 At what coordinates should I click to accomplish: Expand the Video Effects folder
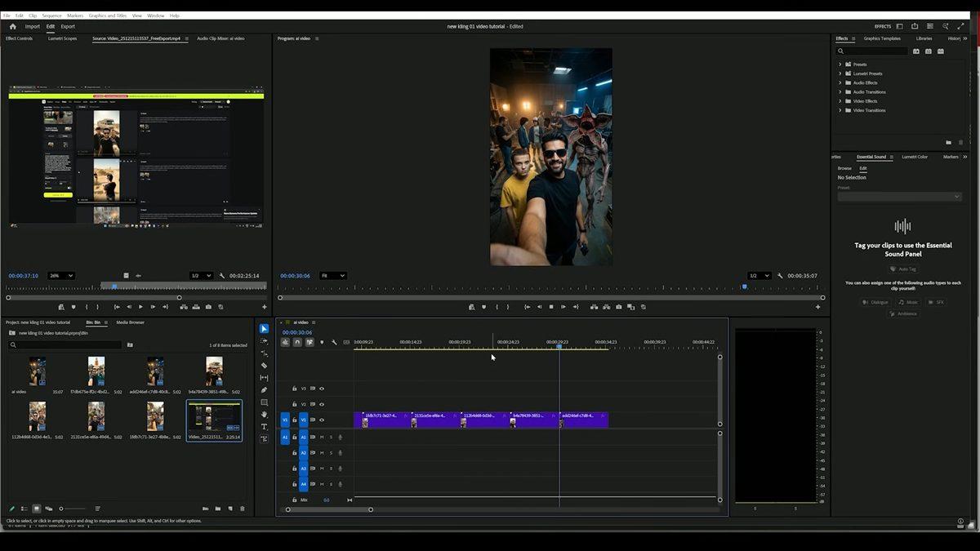pyautogui.click(x=840, y=101)
